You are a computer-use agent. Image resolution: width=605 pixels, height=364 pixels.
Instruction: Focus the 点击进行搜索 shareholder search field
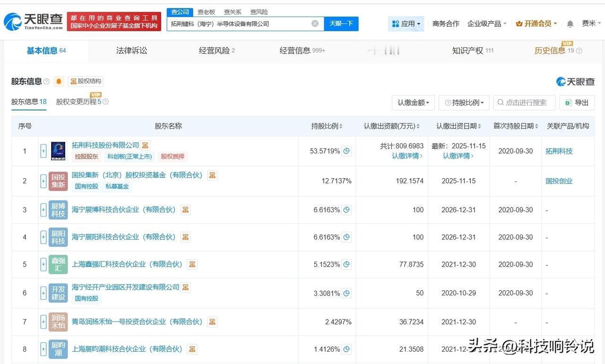(x=524, y=103)
